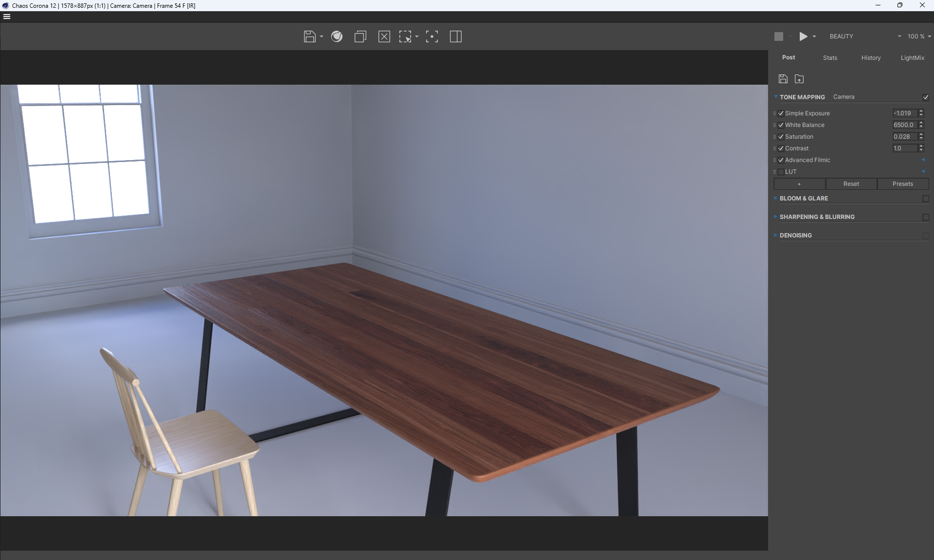The image size is (934, 560).
Task: Uncheck the Simple Exposure checkbox
Action: [x=781, y=113]
